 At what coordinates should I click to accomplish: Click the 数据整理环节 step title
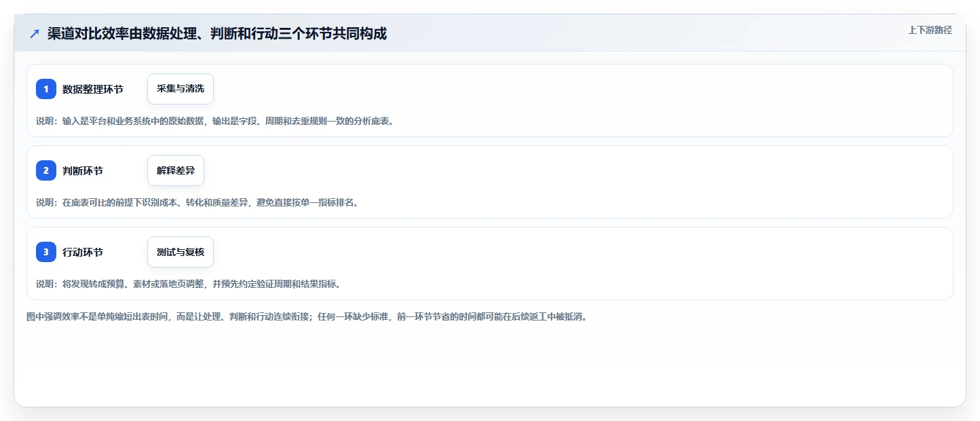click(93, 89)
